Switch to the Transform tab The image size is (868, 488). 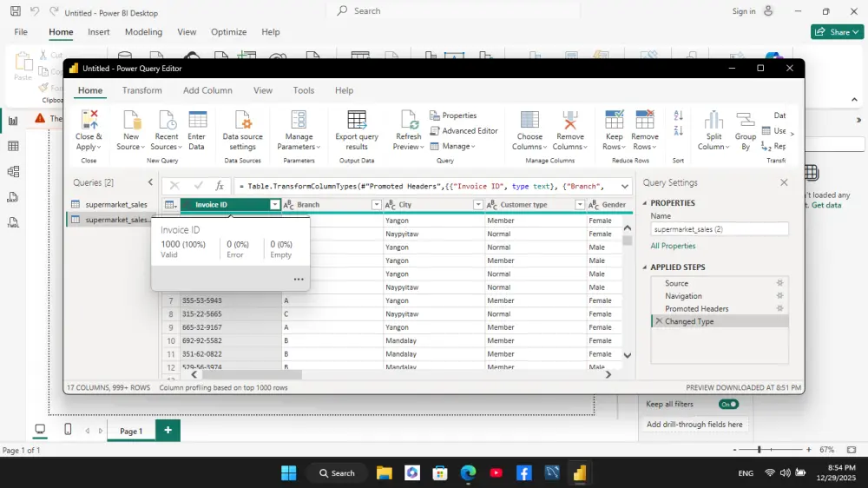click(142, 90)
